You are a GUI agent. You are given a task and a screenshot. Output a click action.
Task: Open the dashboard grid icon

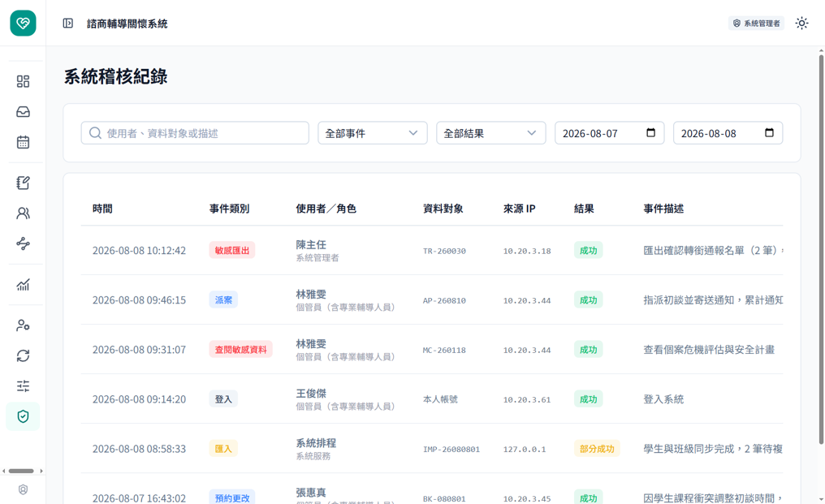(x=24, y=81)
